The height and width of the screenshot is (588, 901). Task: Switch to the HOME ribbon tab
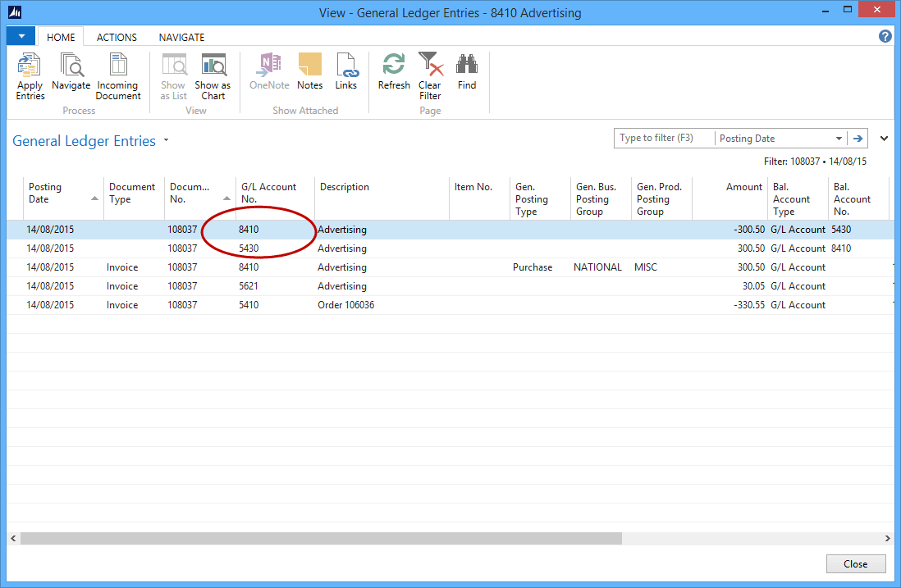click(61, 38)
